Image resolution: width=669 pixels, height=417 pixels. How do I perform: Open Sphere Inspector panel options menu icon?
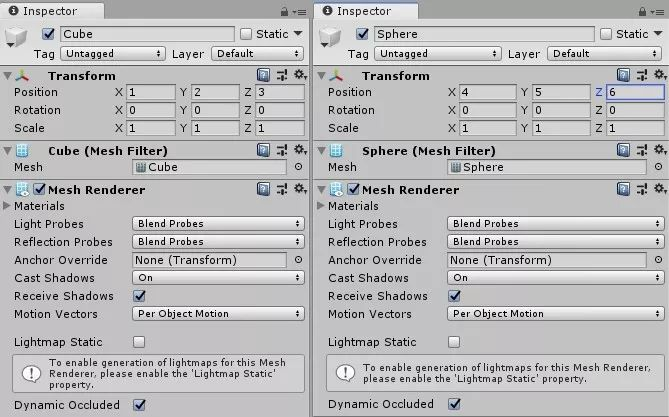[x=657, y=12]
